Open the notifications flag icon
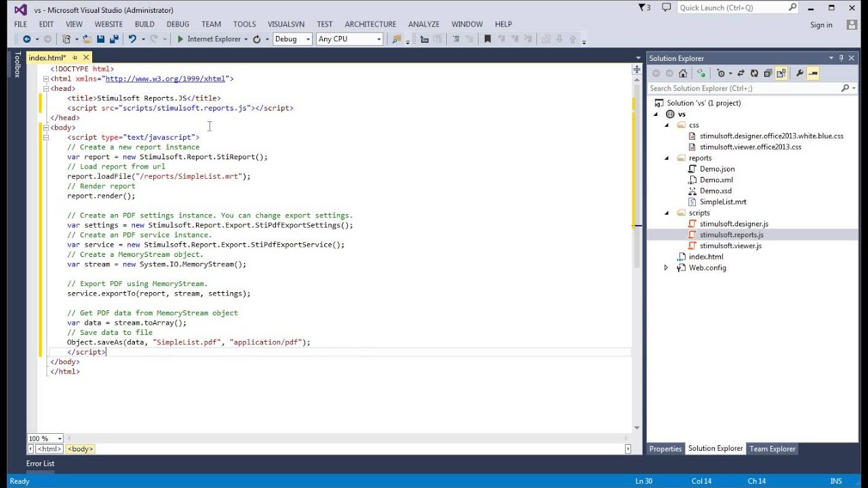868x488 pixels. pos(643,7)
